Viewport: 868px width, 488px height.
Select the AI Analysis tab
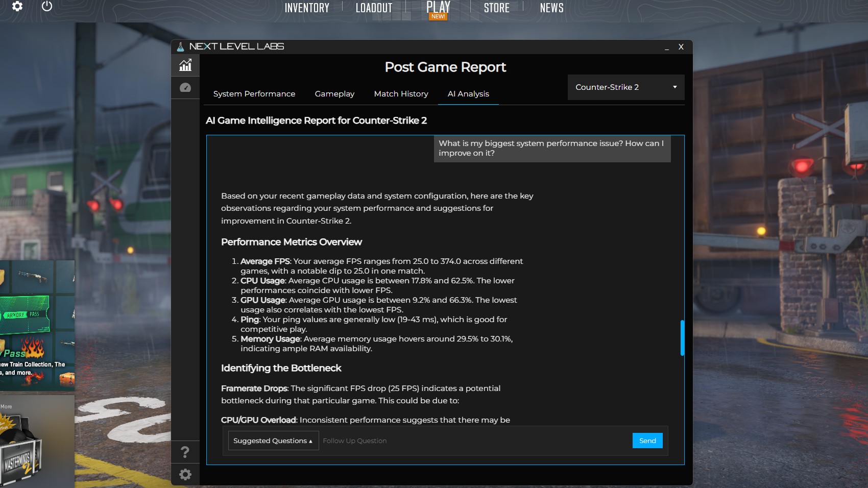click(x=468, y=94)
